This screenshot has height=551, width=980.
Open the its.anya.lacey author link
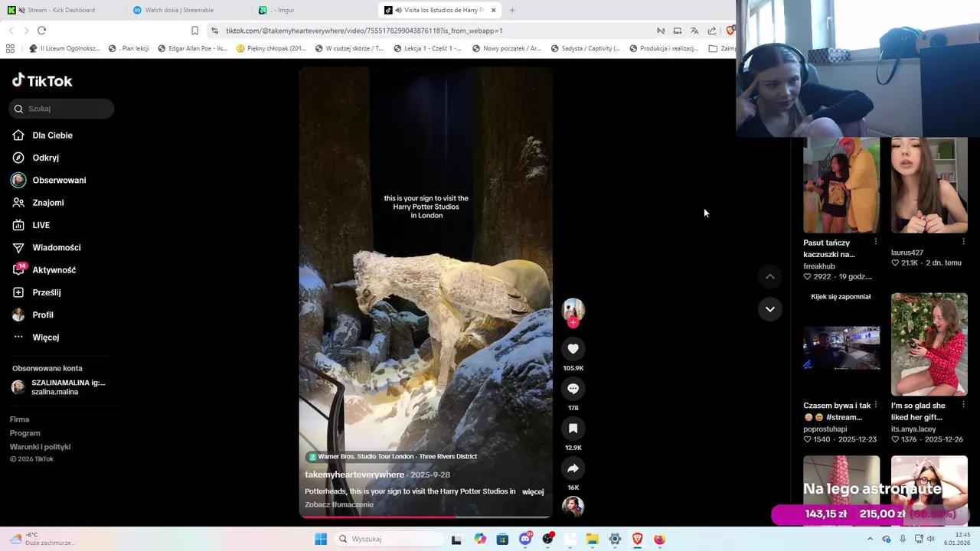coord(913,429)
